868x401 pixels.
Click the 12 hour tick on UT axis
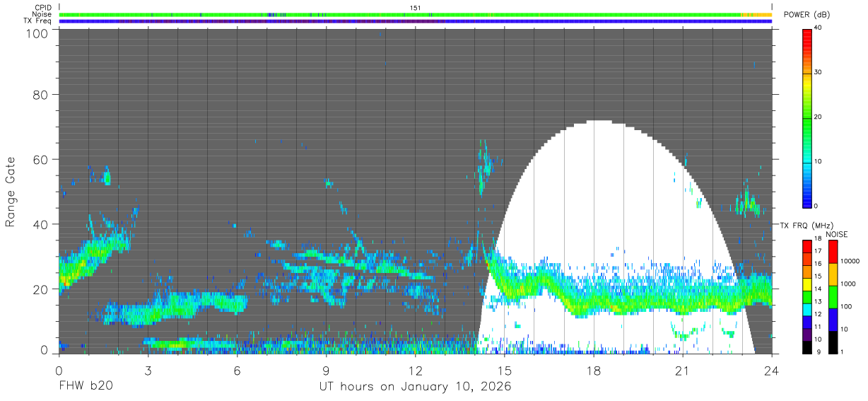[416, 370]
